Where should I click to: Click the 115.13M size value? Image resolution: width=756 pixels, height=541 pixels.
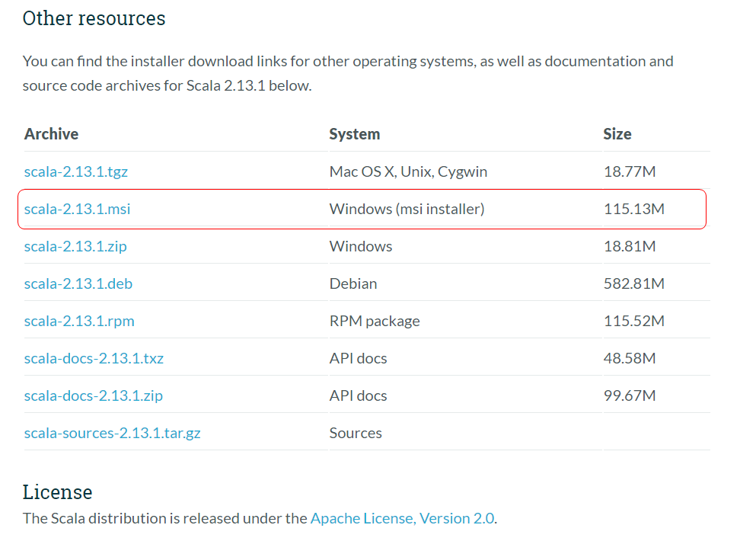point(634,209)
